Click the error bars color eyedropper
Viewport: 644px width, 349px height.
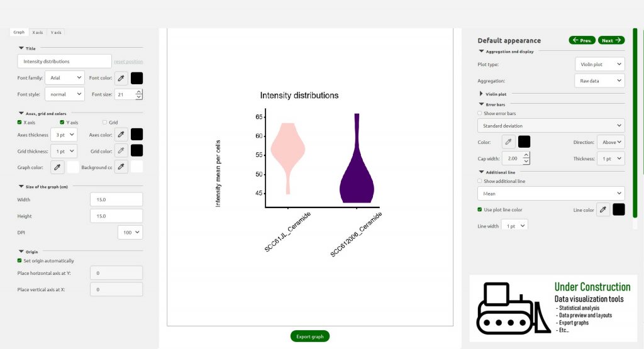pos(508,142)
